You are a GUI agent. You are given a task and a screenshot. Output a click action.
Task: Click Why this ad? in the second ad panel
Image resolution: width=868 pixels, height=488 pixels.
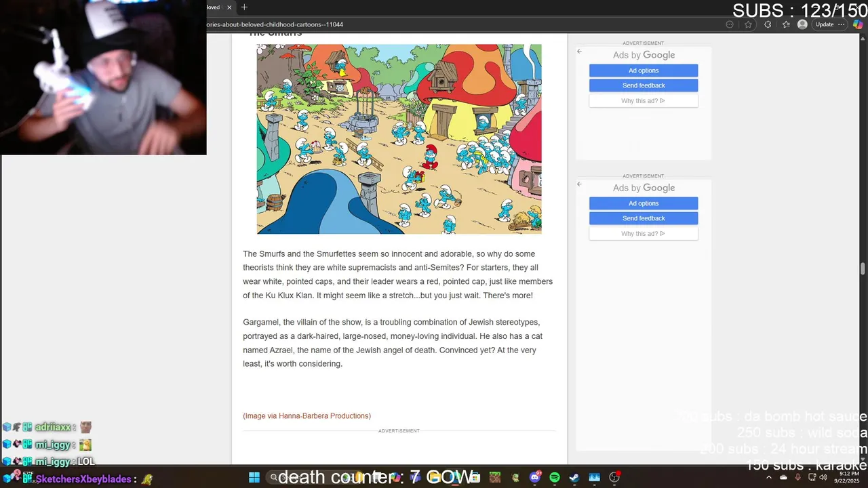point(644,234)
